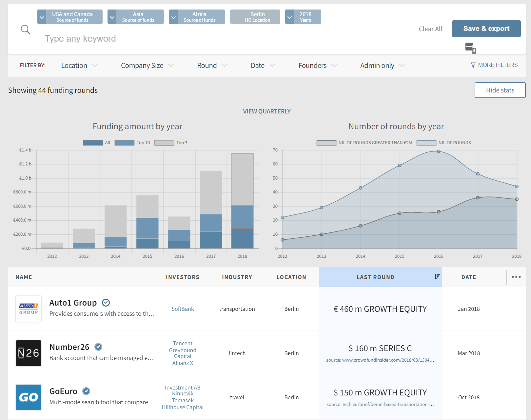Open the USA and Canada tag dropdown arrow
The width and height of the screenshot is (531, 420).
pos(42,17)
